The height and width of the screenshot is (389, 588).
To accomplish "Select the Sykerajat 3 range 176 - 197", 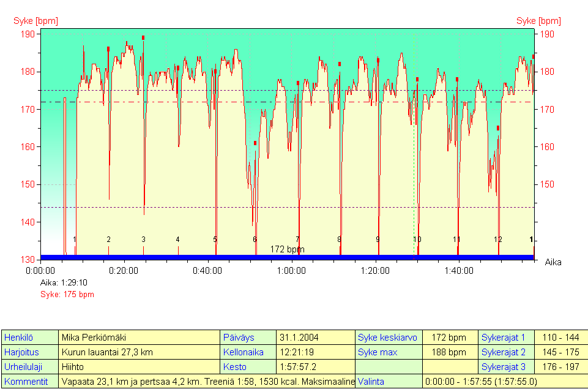I will pyautogui.click(x=560, y=367).
